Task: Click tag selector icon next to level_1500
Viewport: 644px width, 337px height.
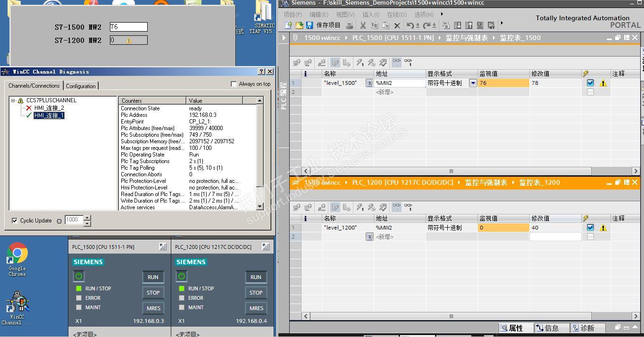Action: [x=369, y=83]
